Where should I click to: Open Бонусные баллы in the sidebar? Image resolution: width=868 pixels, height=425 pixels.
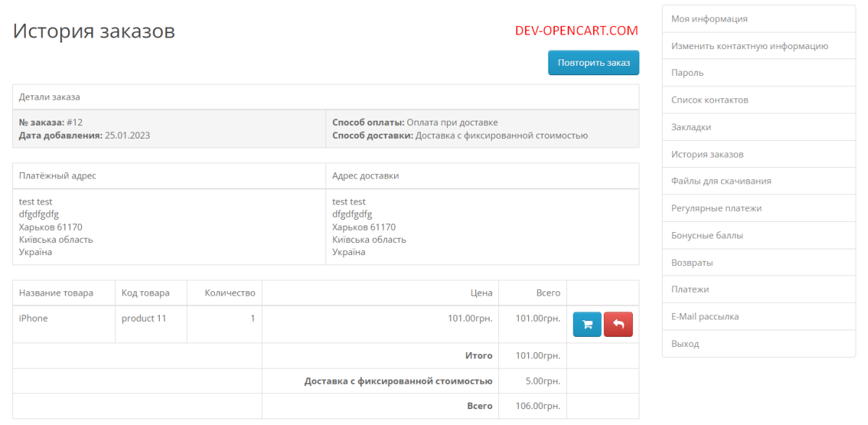759,235
